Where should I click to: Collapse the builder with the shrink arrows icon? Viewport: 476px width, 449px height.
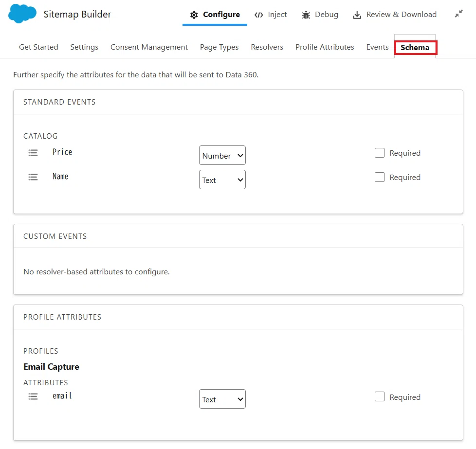point(458,14)
